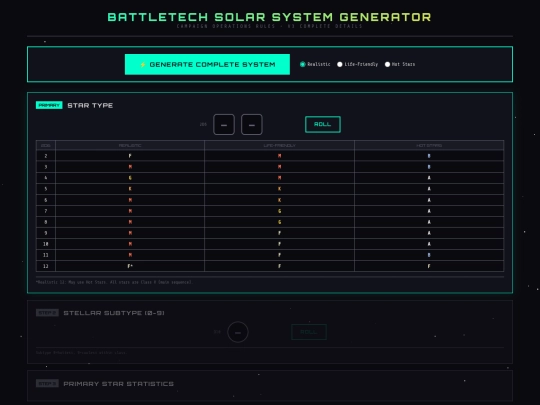This screenshot has height=405, width=540.
Task: Click Life-Friendly cell G in row 8
Action: 279,222
